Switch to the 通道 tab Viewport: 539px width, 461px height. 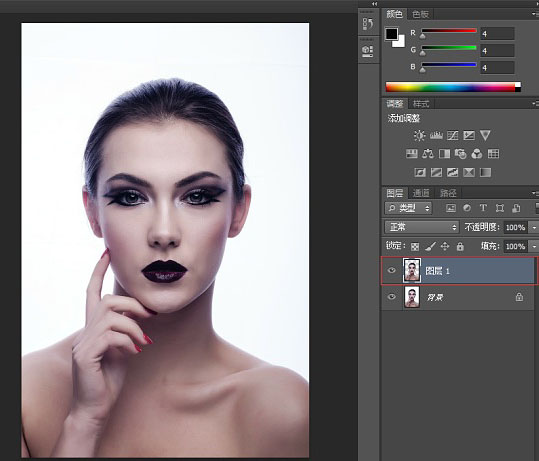421,193
